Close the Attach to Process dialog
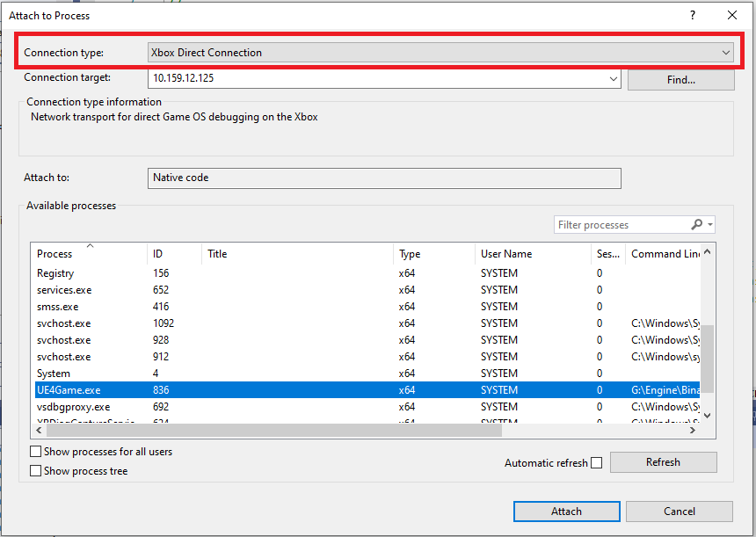The height and width of the screenshot is (537, 756). coord(732,15)
